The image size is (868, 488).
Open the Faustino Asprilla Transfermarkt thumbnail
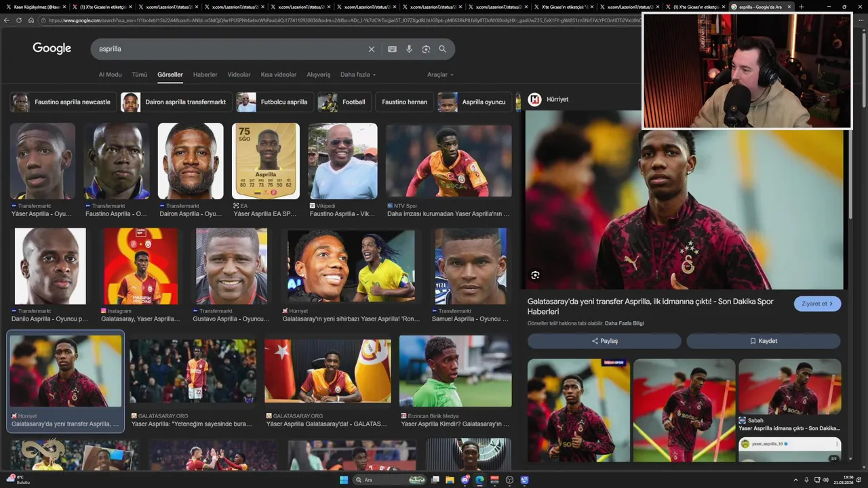(116, 161)
